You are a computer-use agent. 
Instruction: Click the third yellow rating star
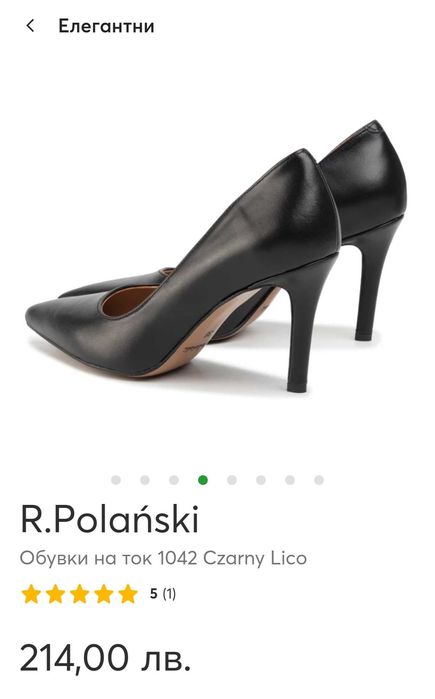point(79,594)
